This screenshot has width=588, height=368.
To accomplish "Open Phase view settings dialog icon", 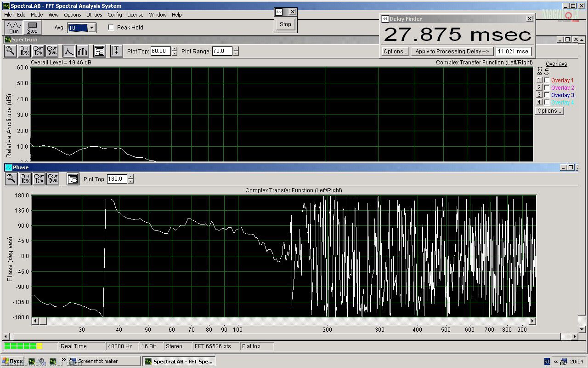I will [73, 179].
